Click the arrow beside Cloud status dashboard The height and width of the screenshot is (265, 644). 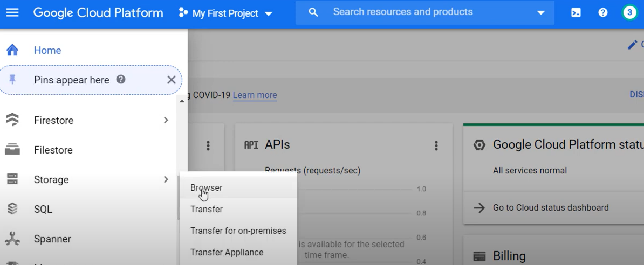(479, 207)
